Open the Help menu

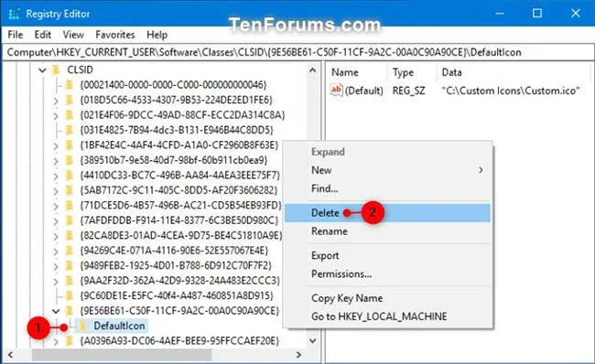pos(157,35)
